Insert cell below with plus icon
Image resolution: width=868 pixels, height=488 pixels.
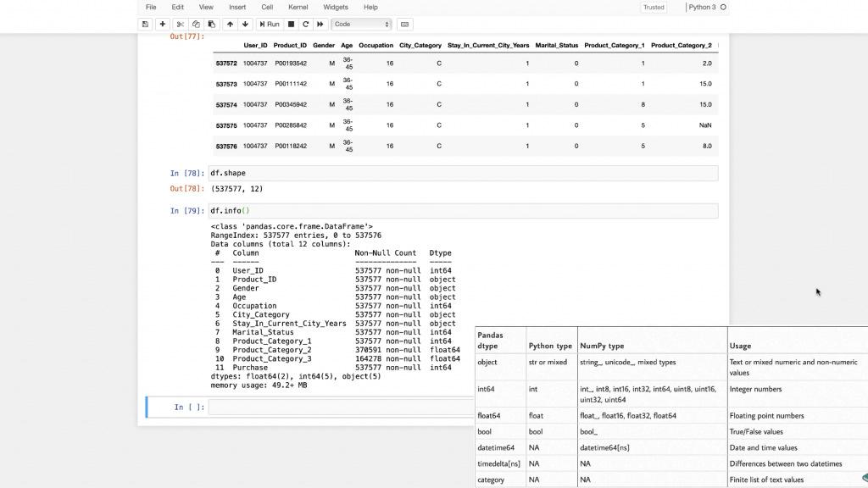162,25
